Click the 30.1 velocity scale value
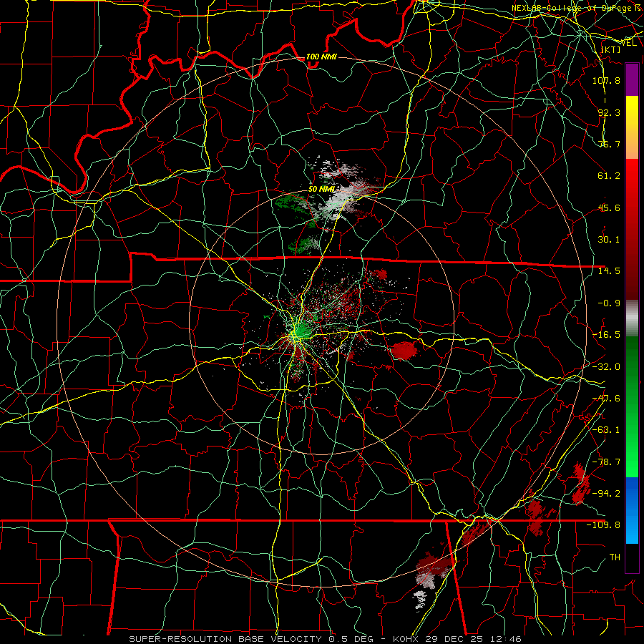644x644 pixels. [x=609, y=240]
